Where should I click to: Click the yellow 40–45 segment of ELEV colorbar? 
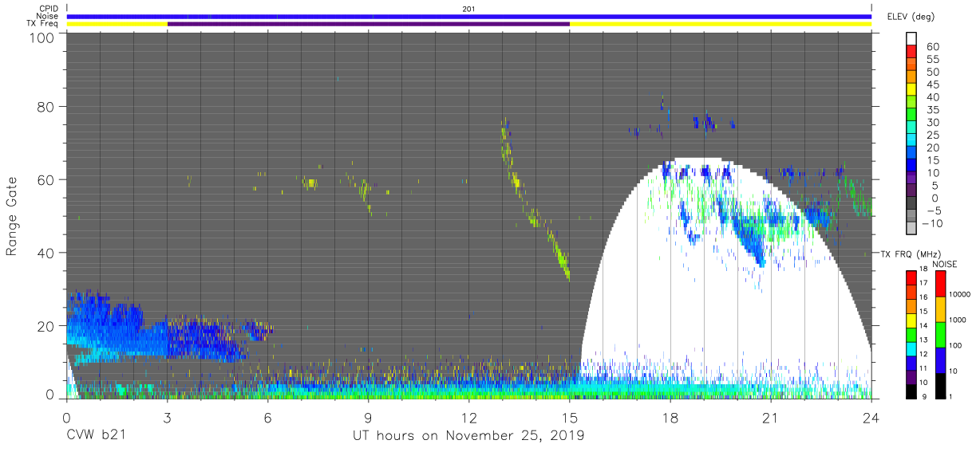[x=912, y=91]
